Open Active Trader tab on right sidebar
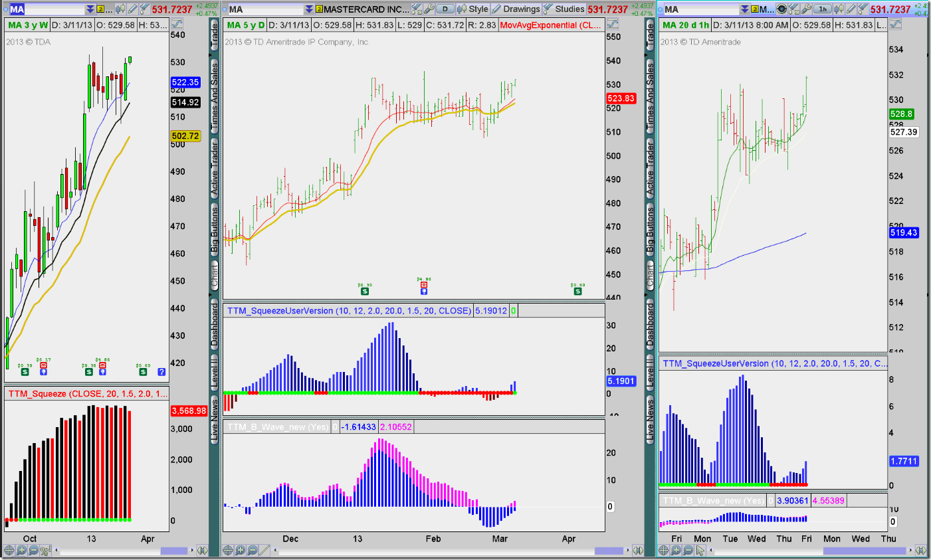Screen dimensions: 931x560 [x=650, y=167]
